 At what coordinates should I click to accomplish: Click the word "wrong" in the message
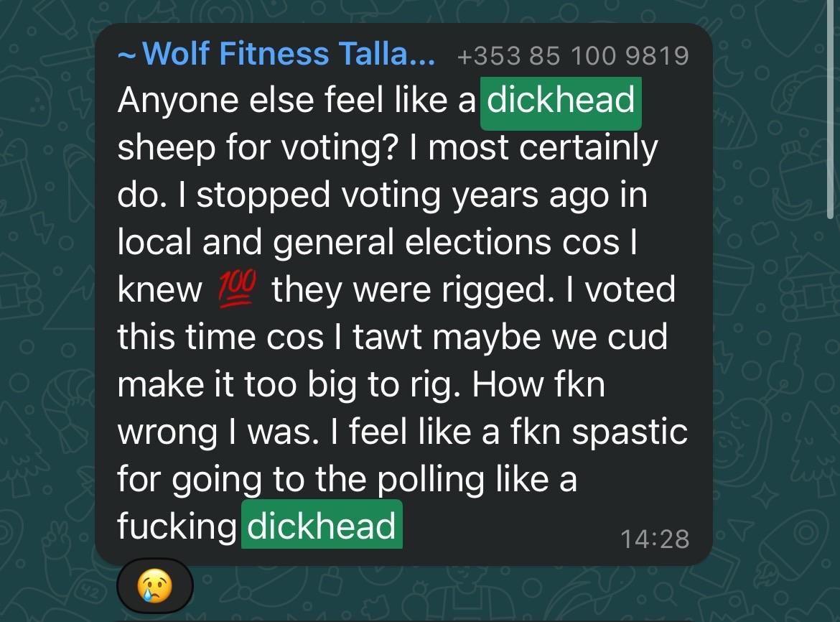(x=167, y=432)
